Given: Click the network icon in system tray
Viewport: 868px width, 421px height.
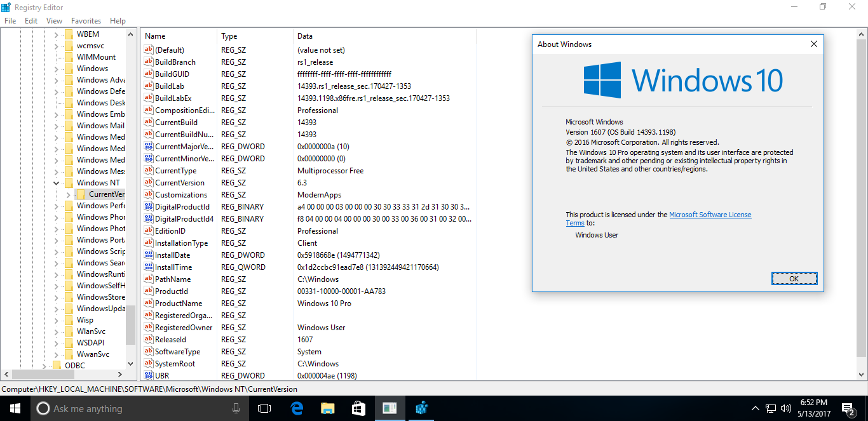Looking at the screenshot, I should point(771,408).
